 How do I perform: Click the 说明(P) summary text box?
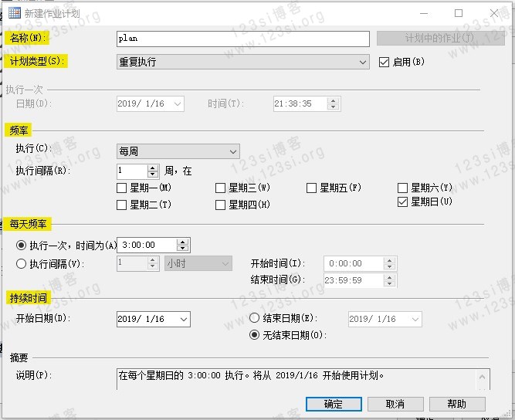(x=303, y=379)
